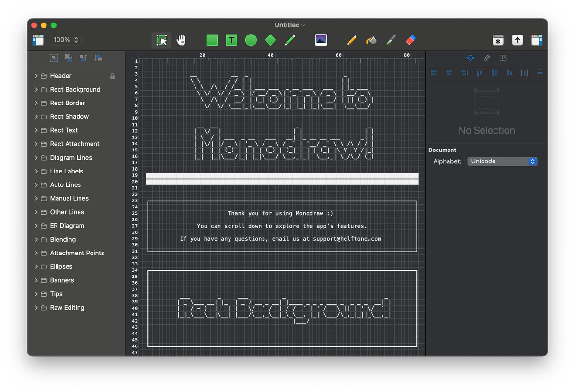This screenshot has height=392, width=575.
Task: Open the image import tool
Action: (x=321, y=40)
